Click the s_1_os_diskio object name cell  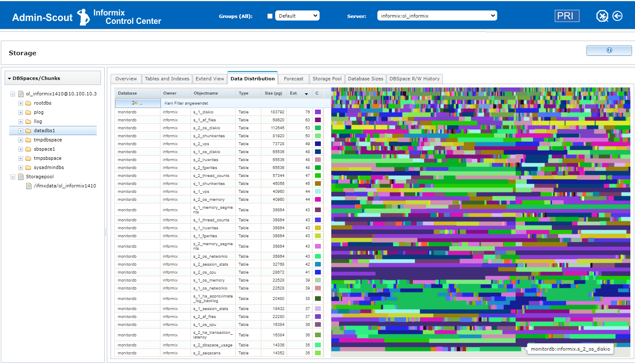click(x=213, y=152)
